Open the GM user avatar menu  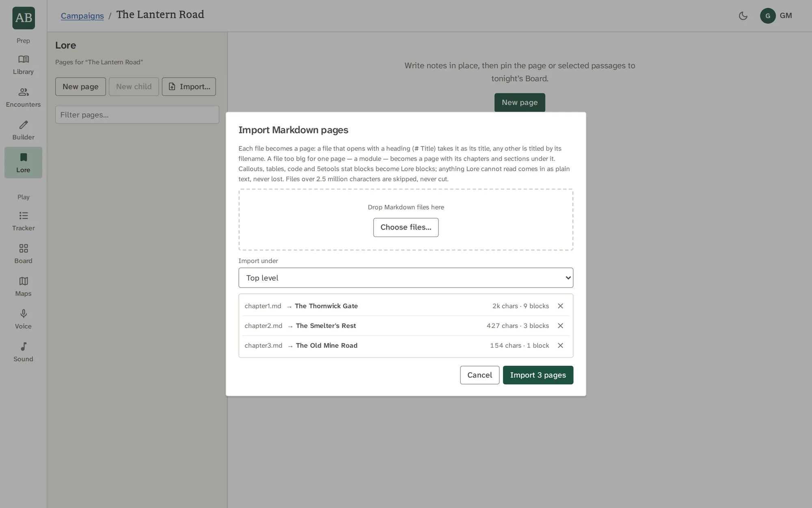(776, 16)
